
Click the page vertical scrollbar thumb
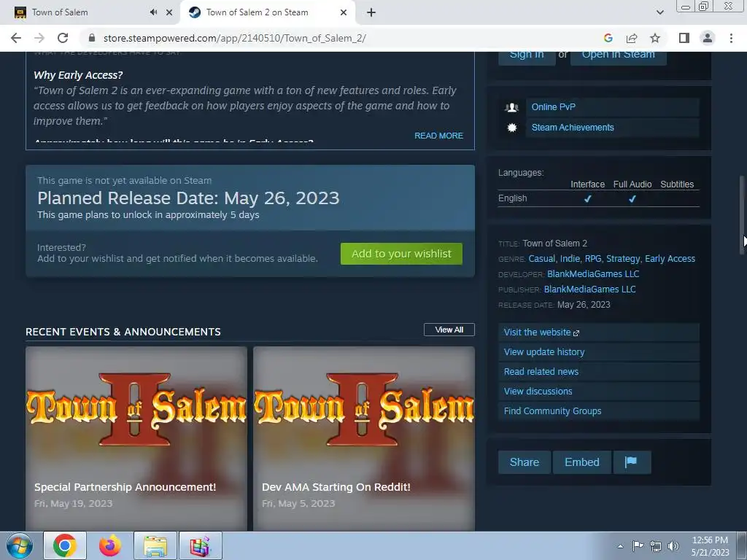pos(742,215)
